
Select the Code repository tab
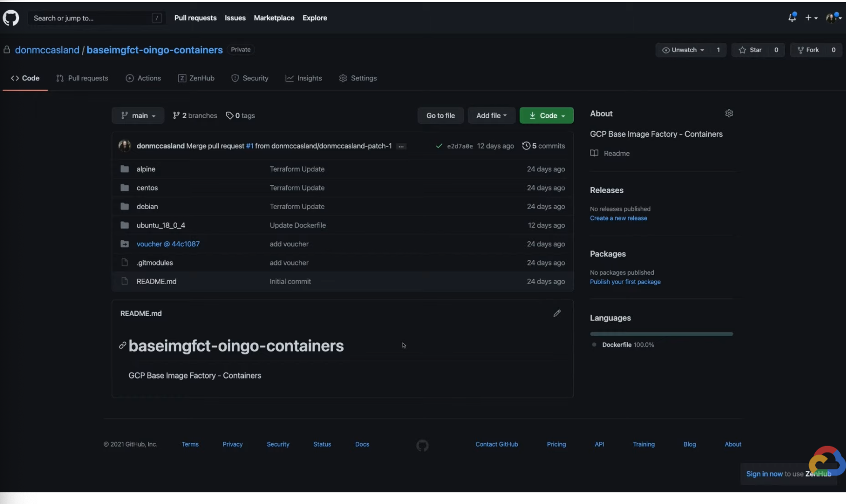pyautogui.click(x=25, y=78)
